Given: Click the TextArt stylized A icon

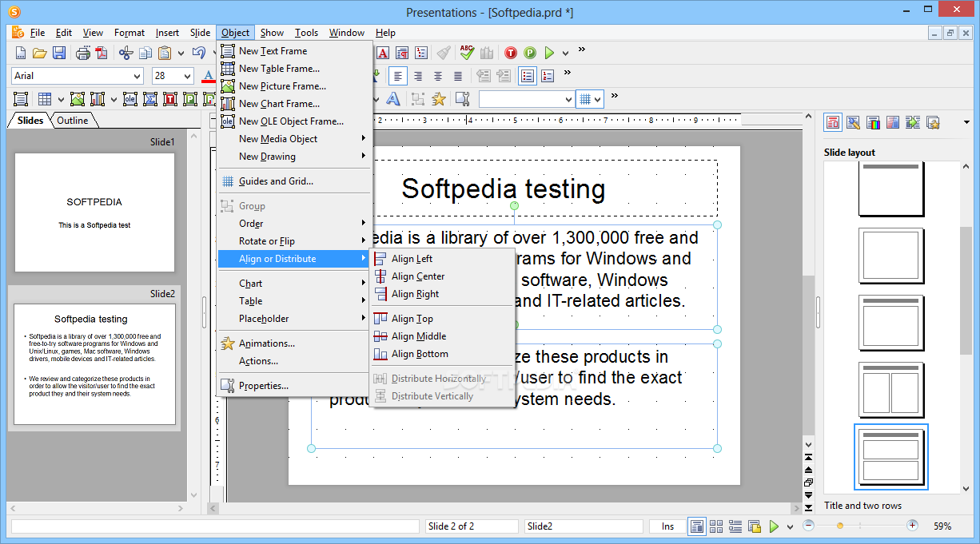Looking at the screenshot, I should [392, 99].
